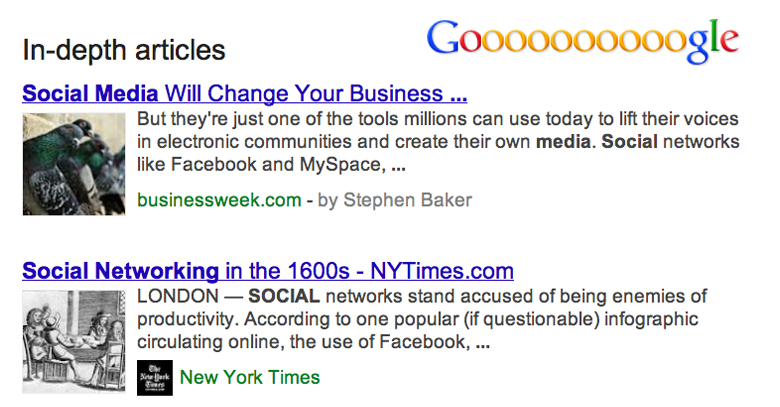Click the In-depth articles heading
780x407 pixels.
(x=124, y=50)
